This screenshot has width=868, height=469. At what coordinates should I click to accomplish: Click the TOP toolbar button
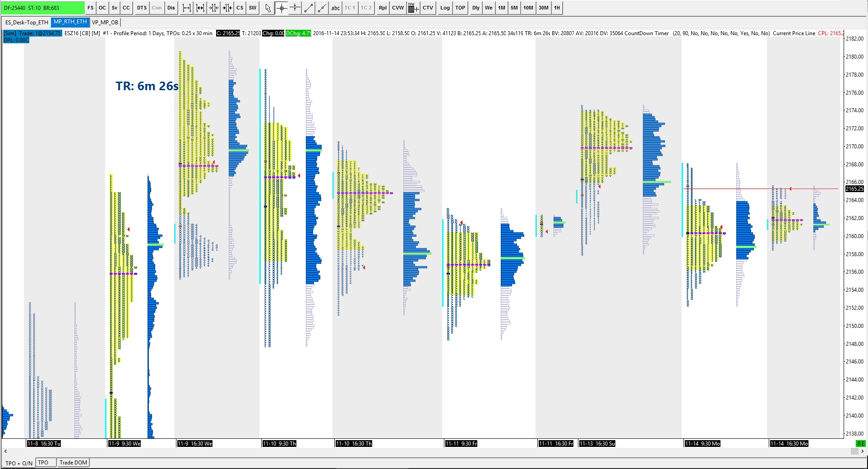[460, 8]
